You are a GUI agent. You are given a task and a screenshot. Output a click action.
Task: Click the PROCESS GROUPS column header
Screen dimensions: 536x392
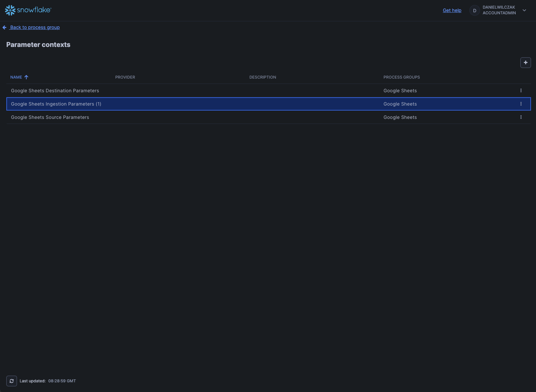402,77
